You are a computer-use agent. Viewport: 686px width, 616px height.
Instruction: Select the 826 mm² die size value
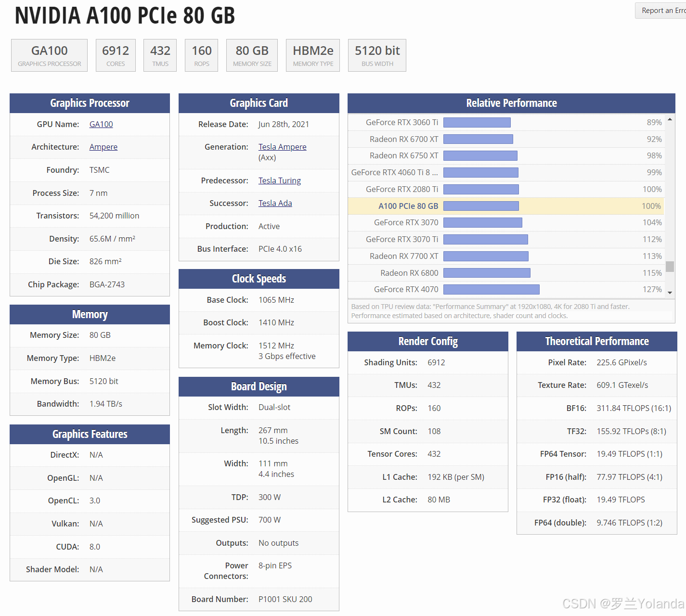click(x=105, y=261)
